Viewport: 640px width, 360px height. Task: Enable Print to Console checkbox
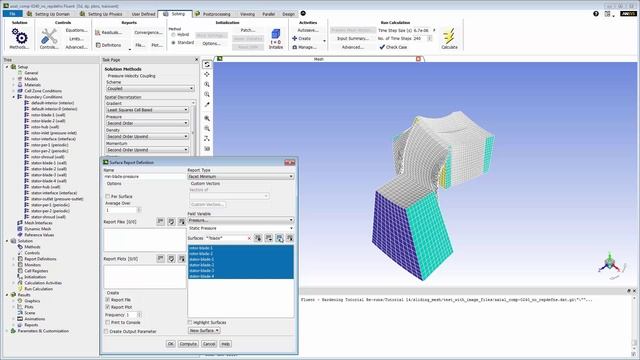[x=108, y=322]
